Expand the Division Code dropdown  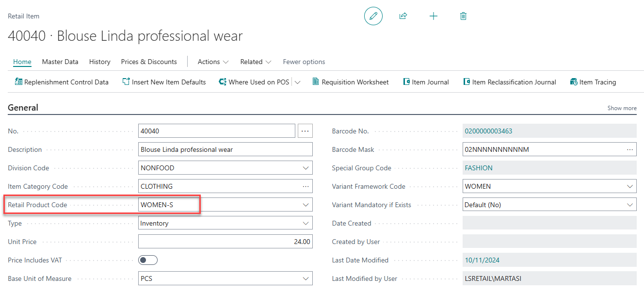[x=306, y=168]
